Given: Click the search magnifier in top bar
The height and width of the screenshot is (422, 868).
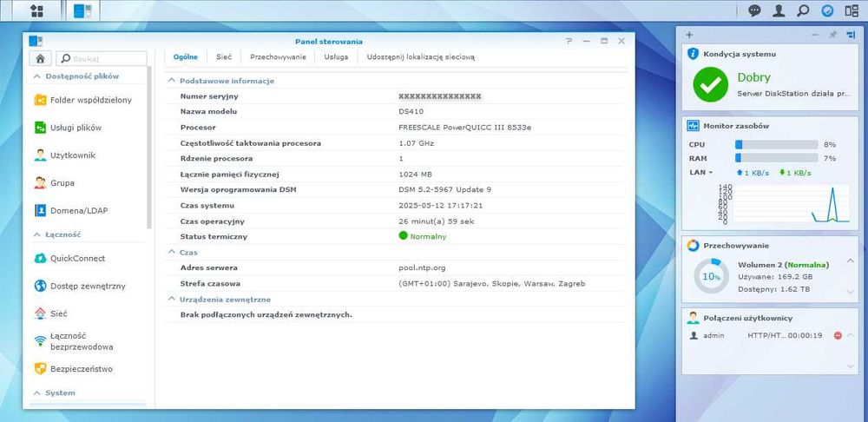Looking at the screenshot, I should (803, 10).
